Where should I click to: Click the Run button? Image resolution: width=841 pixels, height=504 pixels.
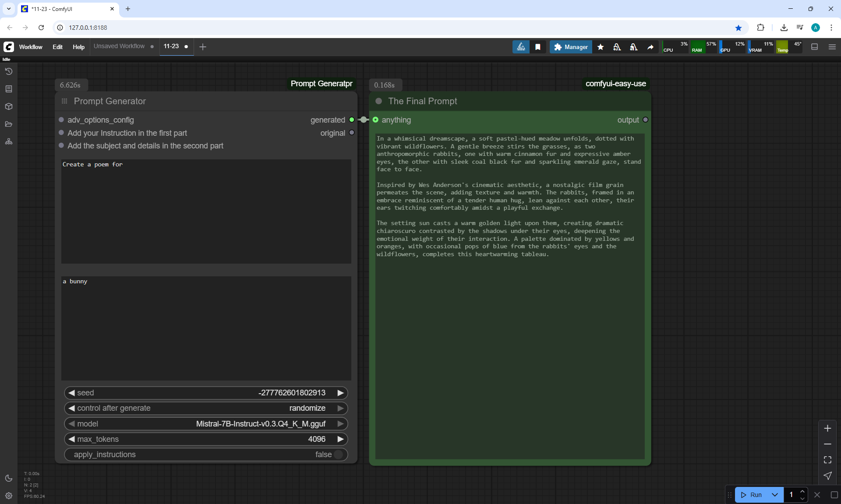[752, 495]
